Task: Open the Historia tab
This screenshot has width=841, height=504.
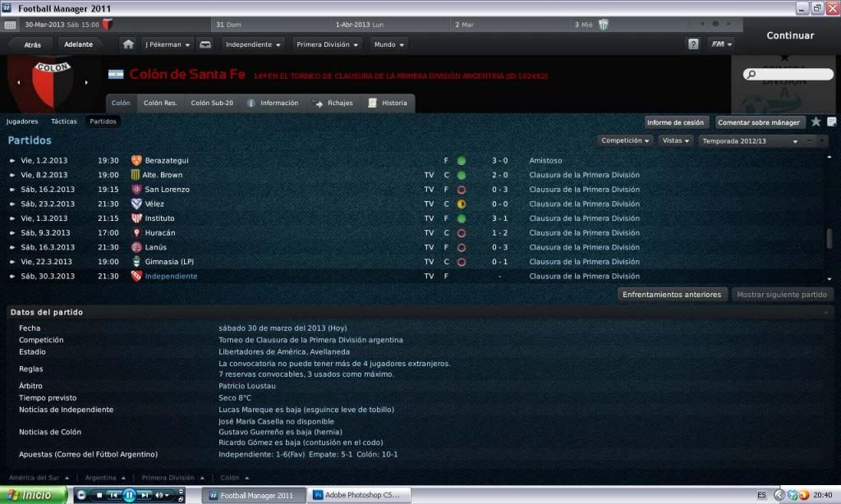Action: coord(388,103)
